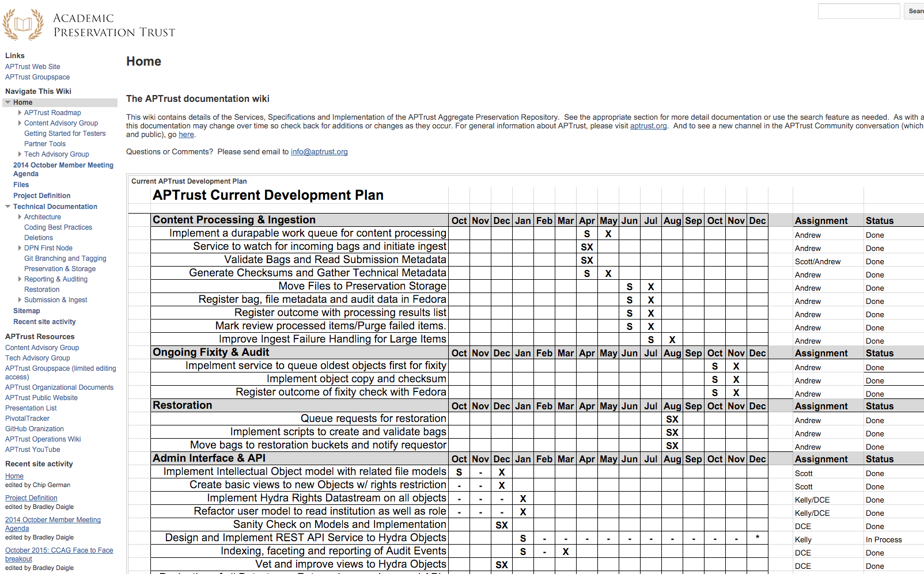Open the Project Definition navigation item
This screenshot has height=574, width=924.
tap(42, 196)
